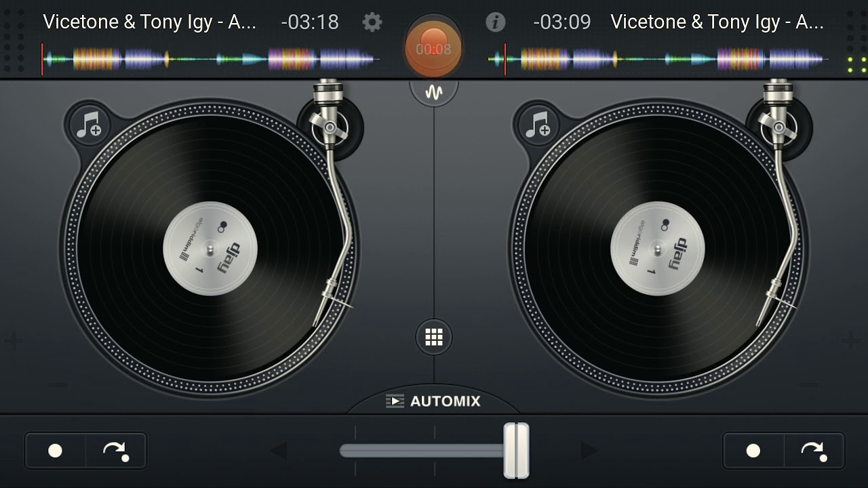Decrease left deck tempo with minus
This screenshot has width=868, height=488.
58,386
